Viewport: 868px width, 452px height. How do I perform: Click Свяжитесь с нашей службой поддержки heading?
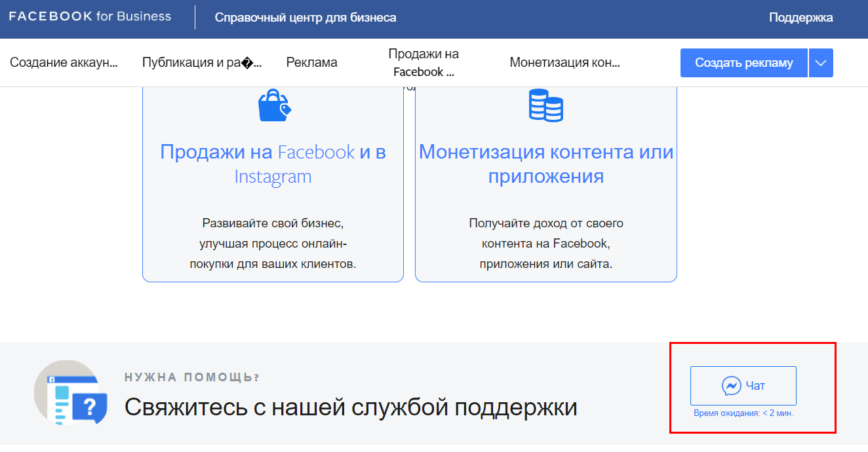351,407
